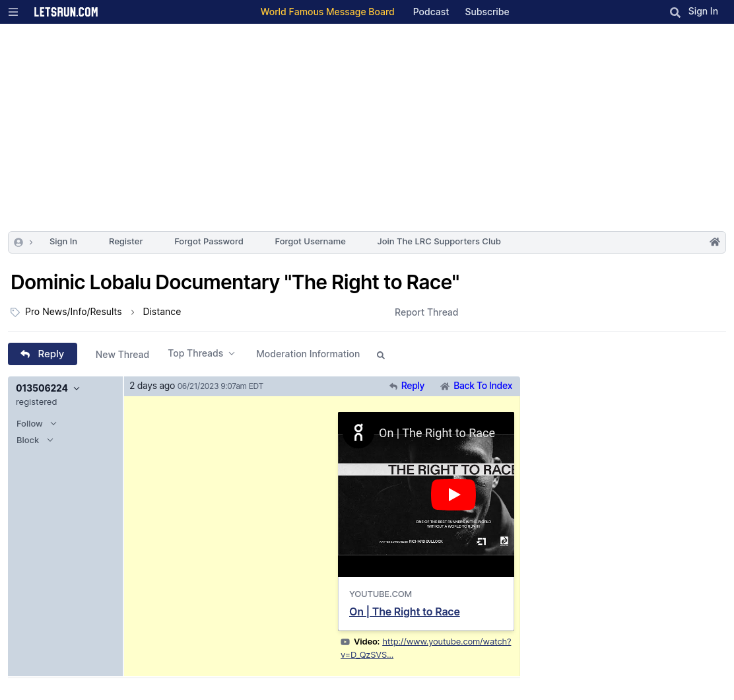Click Join The LRC Supporters Club
Viewport: 734px width, 700px height.
[439, 242]
